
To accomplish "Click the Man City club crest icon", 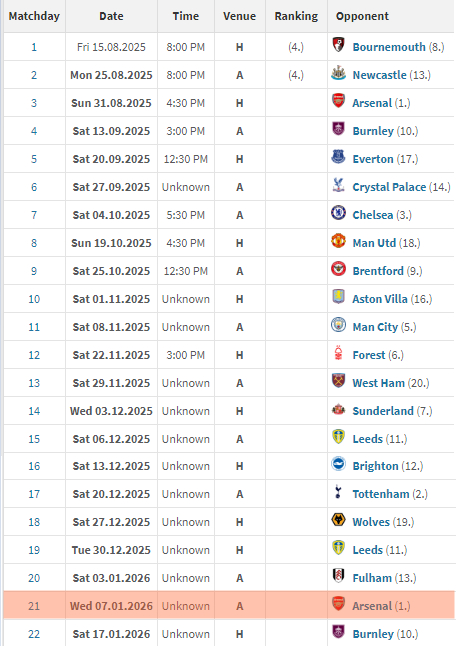I will (338, 325).
